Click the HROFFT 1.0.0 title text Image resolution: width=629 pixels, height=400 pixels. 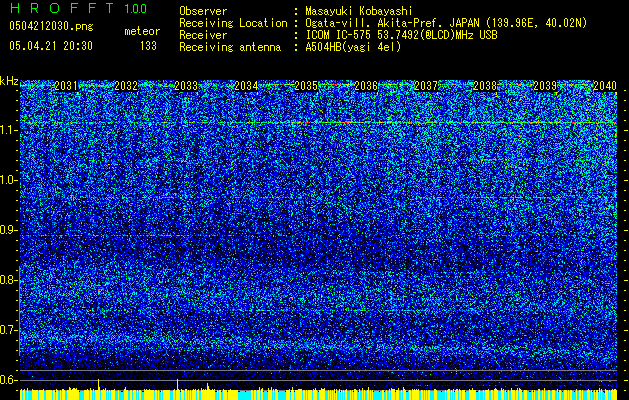coord(79,8)
